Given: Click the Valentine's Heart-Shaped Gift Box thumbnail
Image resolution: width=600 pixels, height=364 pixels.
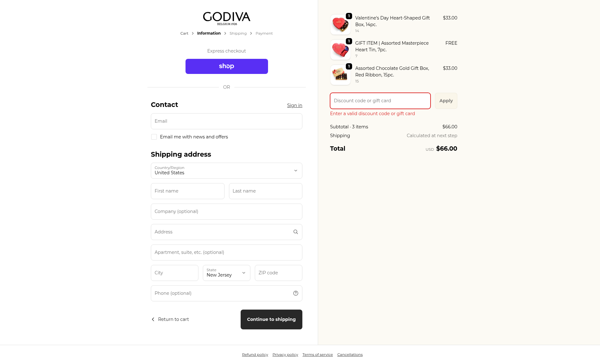Looking at the screenshot, I should click(x=340, y=25).
